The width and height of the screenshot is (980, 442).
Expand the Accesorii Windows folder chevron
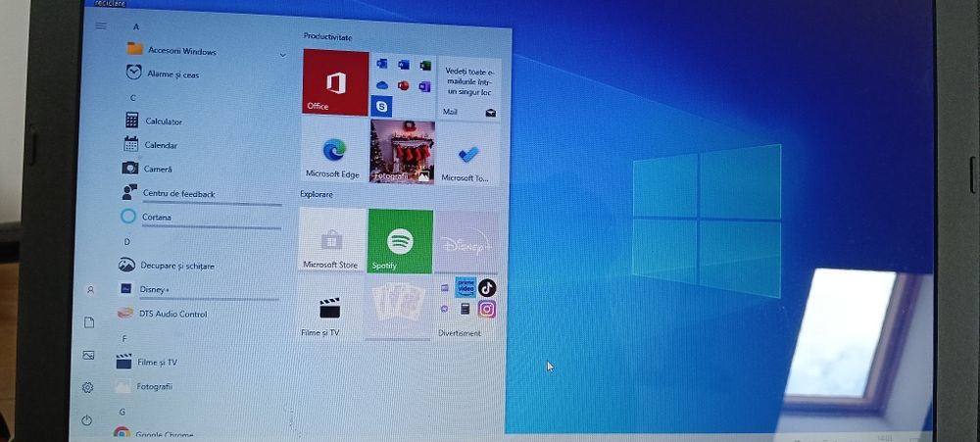click(282, 55)
